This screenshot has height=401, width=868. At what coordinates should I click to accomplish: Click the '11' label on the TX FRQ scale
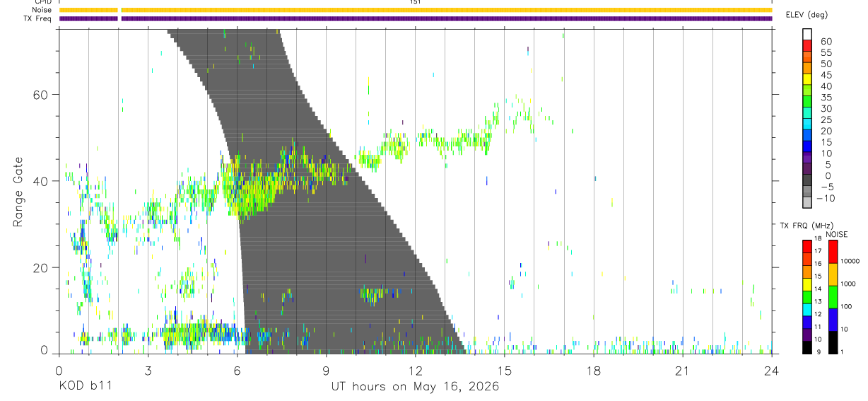pyautogui.click(x=818, y=327)
